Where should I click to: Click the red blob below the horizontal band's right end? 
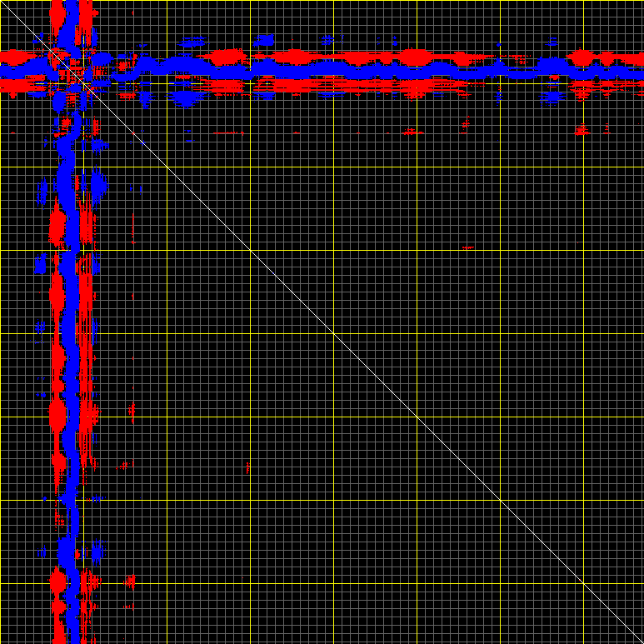pos(582,129)
